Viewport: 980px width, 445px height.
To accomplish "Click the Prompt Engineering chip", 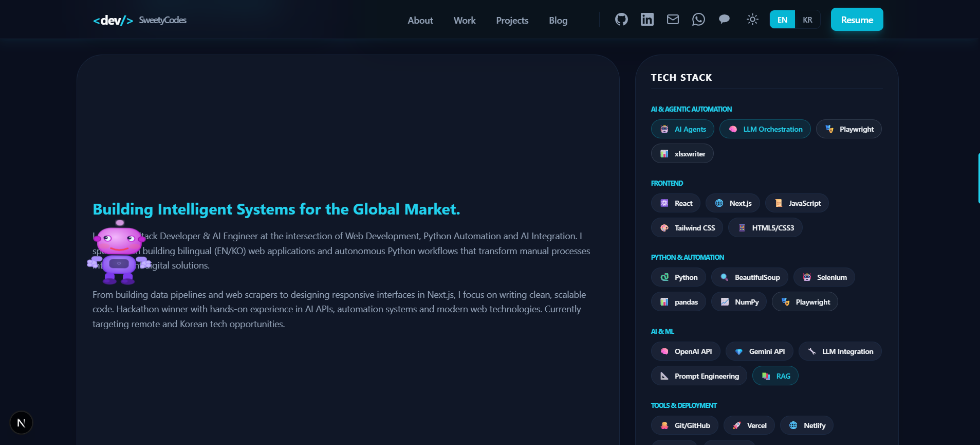I will [699, 376].
